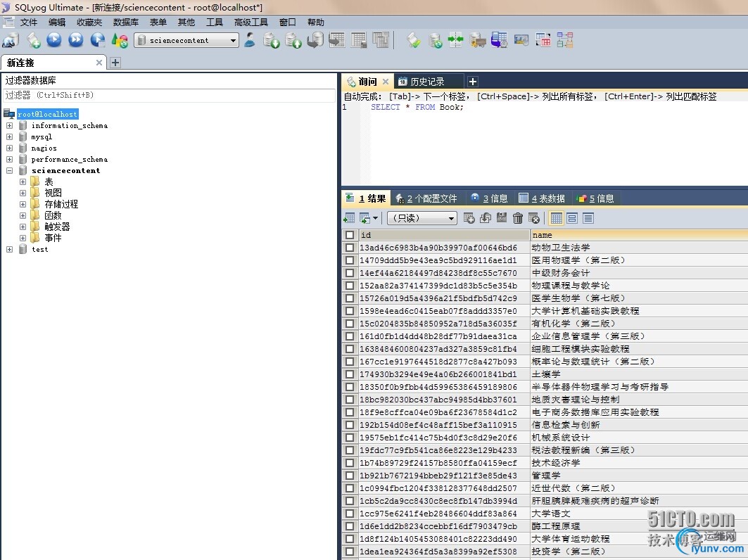Image resolution: width=748 pixels, height=560 pixels.
Task: Click the create new connection icon
Action: pos(11,41)
